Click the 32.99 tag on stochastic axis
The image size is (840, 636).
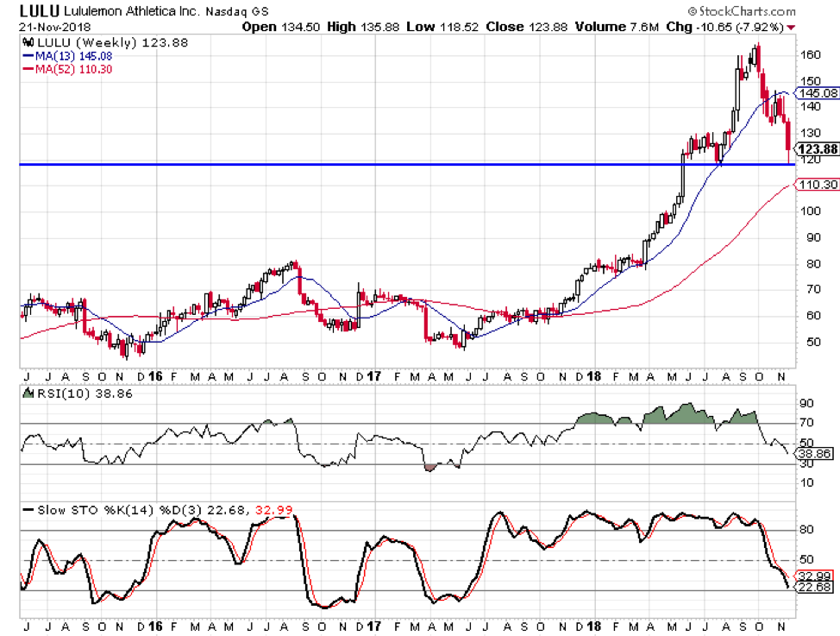tap(814, 576)
